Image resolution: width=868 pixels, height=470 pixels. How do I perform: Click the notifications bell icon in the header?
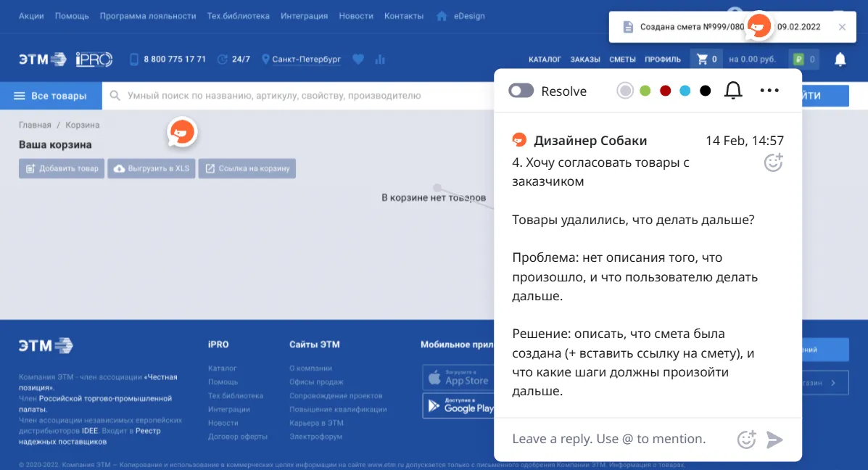(839, 59)
